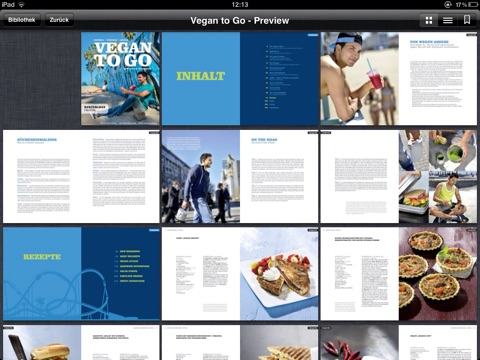Open the sandwich burger recipe spread

coord(81,343)
